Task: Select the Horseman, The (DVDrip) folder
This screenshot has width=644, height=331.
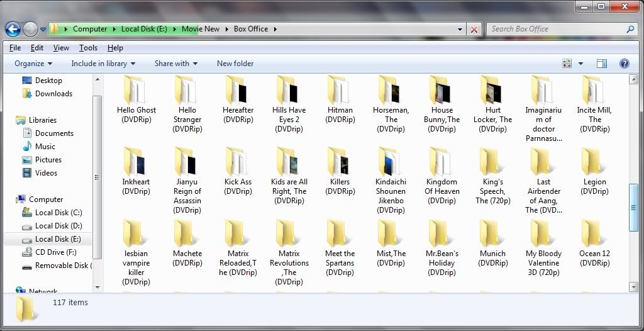Action: pyautogui.click(x=391, y=104)
